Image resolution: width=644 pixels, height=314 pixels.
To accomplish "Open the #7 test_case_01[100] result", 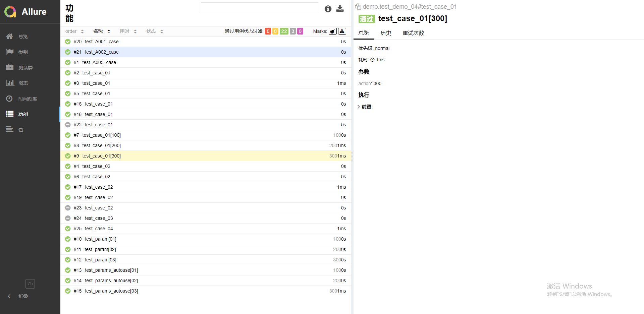I will point(206,135).
